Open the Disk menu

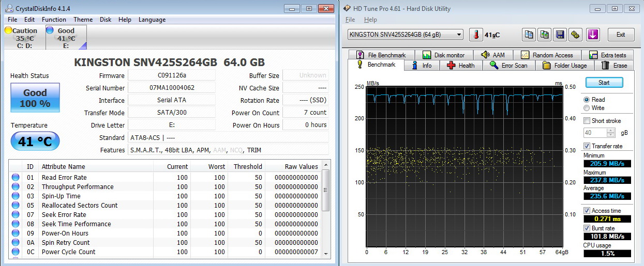point(106,20)
